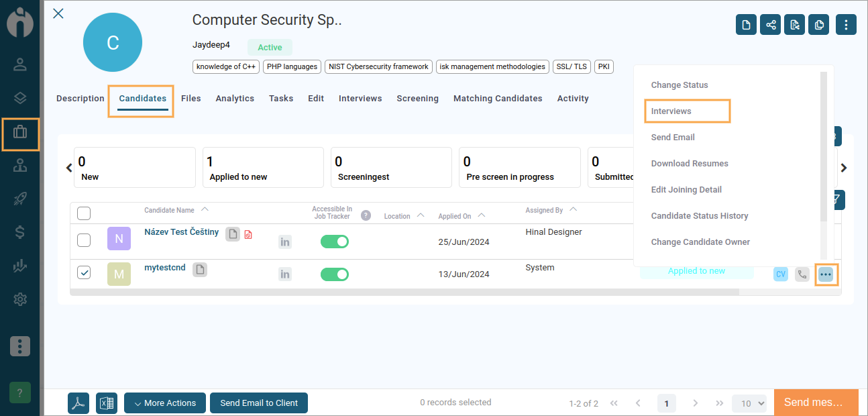Click the CV icon in mytestcnd row
868x416 pixels.
coord(781,274)
